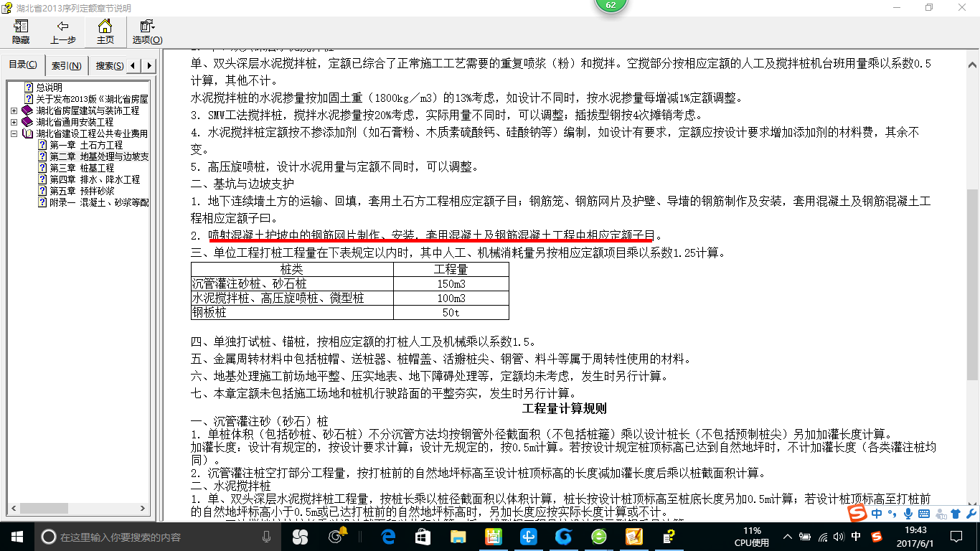Click the green 62 circle badge
This screenshot has width=980, height=551.
611,5
